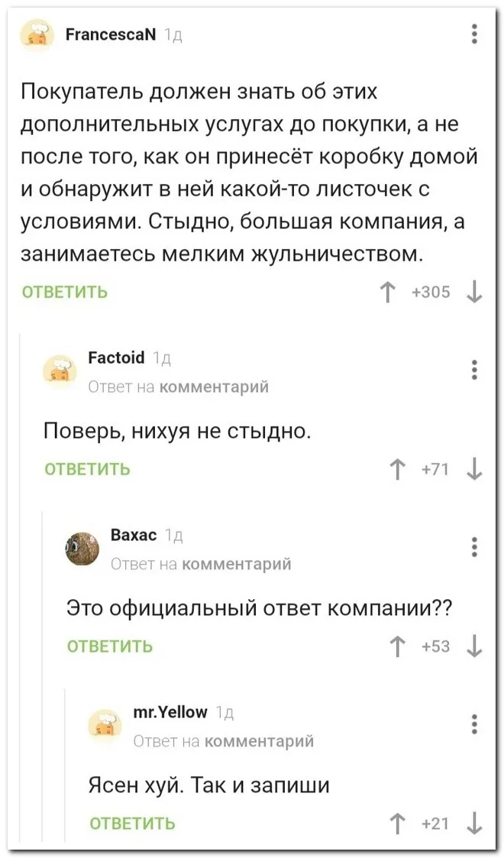Click ОТВЕТИТЬ under Вахас's question

[110, 646]
